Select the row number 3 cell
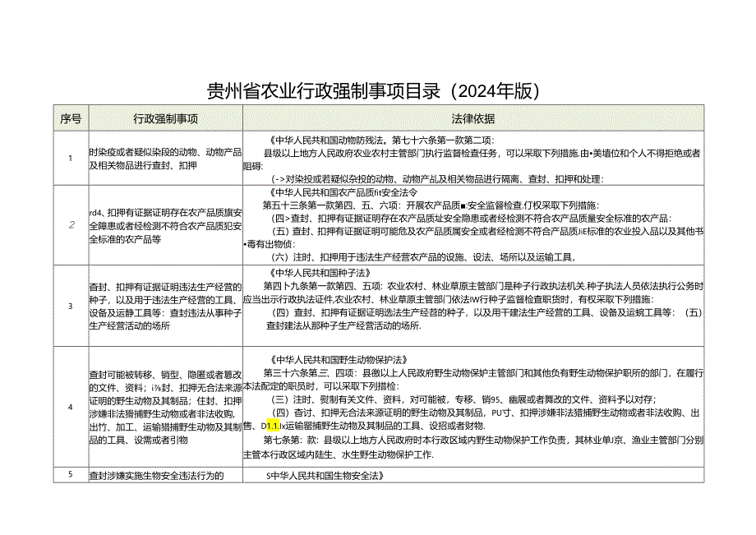 71,304
